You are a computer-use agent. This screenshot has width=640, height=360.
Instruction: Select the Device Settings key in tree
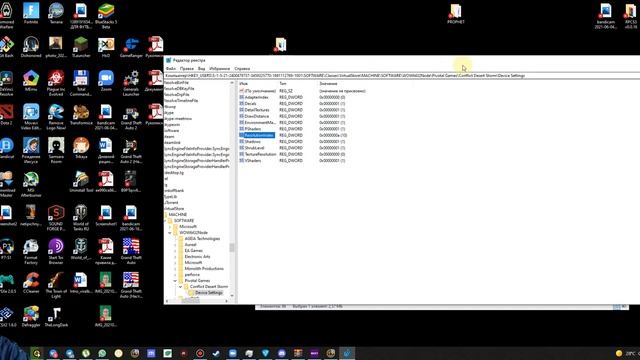(209, 293)
